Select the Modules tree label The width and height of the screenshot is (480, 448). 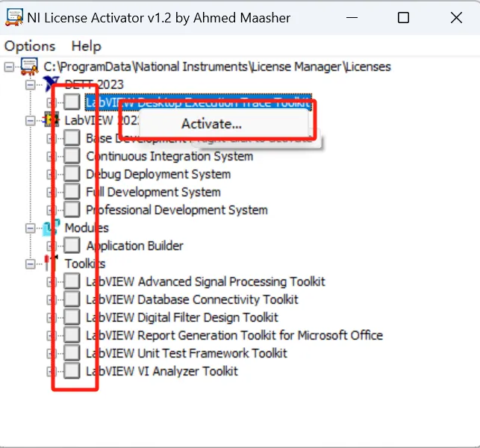click(87, 228)
